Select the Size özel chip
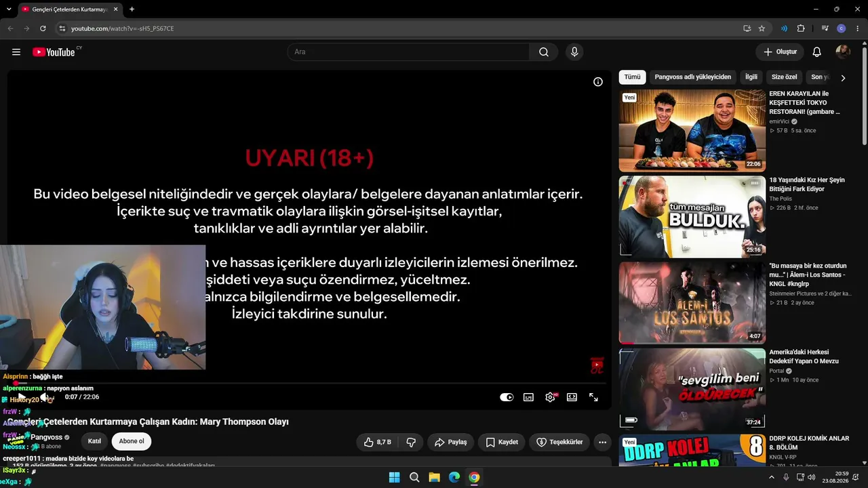The height and width of the screenshot is (488, 868). pos(784,77)
